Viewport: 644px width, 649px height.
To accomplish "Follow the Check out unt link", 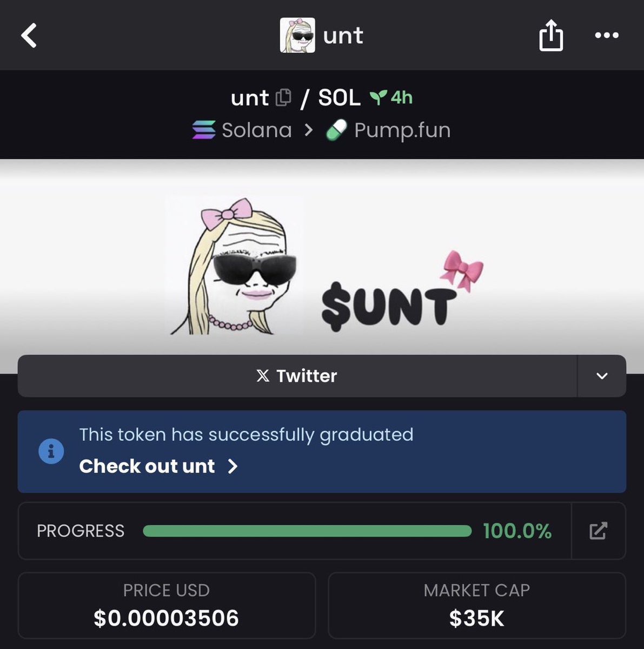I will click(x=147, y=466).
